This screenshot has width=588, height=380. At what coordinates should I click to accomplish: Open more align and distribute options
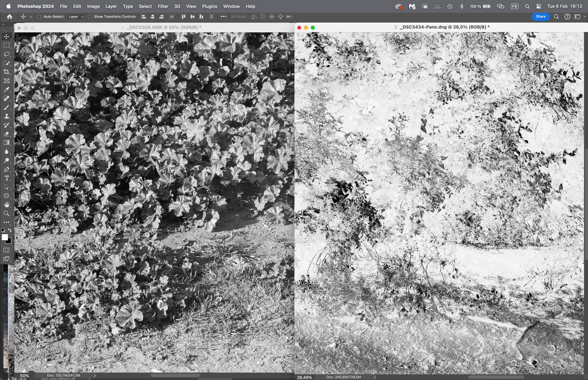coord(223,16)
